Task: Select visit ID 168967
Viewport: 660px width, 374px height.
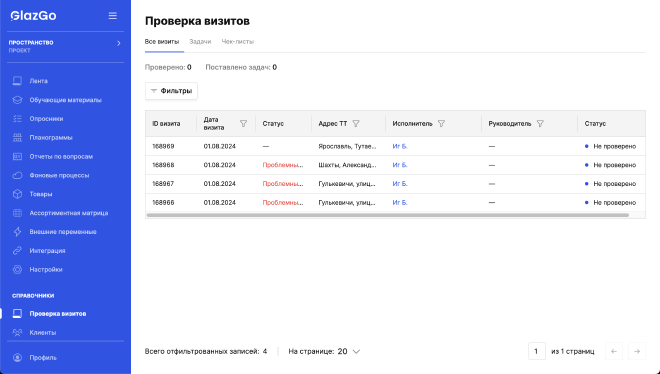Action: click(163, 184)
